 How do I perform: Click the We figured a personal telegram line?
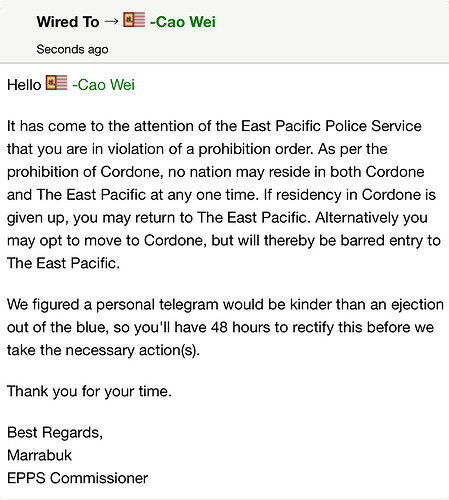[225, 305]
